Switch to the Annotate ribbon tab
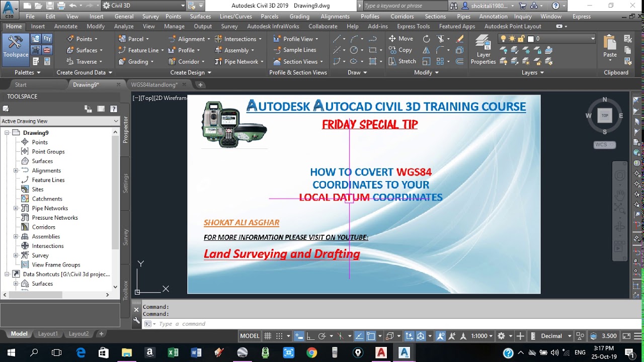Viewport: 644px width, 362px height. click(x=66, y=26)
